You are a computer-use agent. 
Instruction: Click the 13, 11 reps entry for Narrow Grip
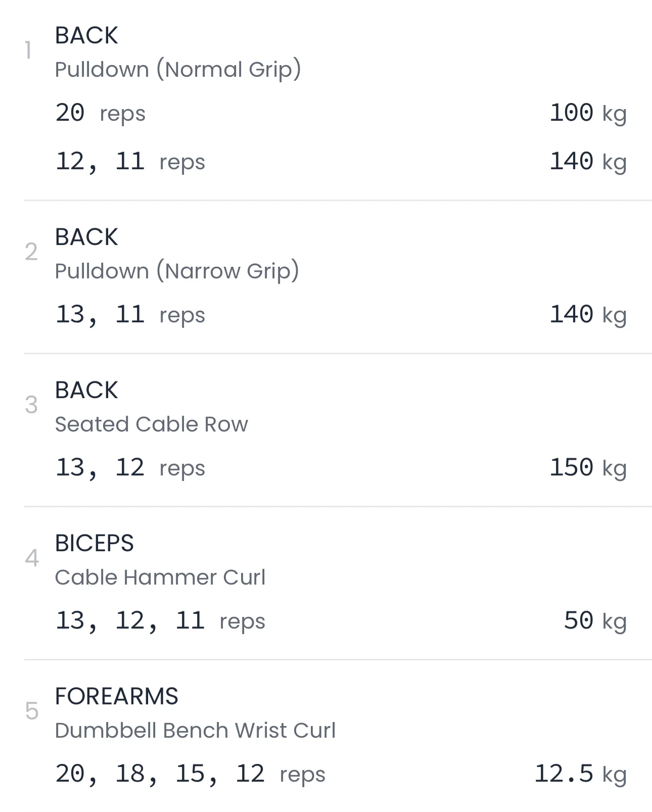(130, 314)
